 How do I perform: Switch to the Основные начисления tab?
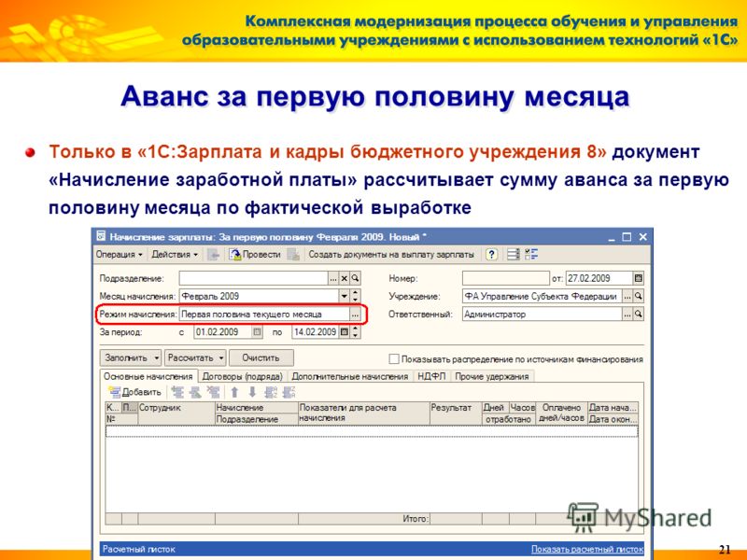point(148,377)
